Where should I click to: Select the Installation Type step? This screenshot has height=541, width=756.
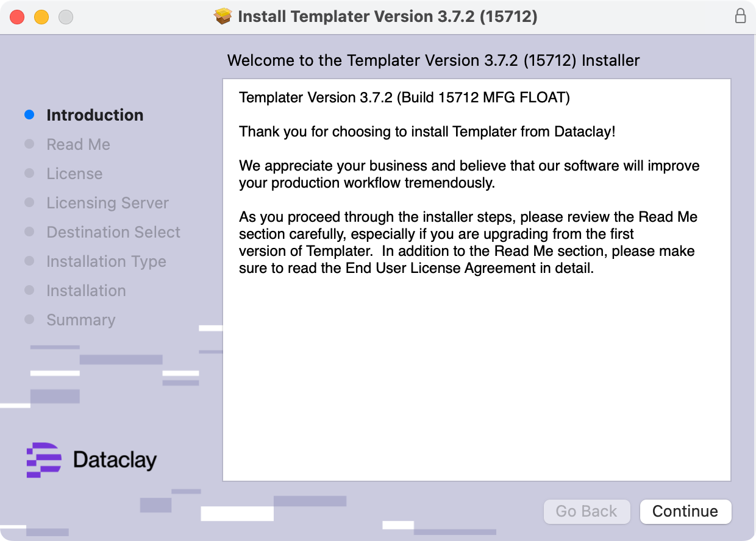pyautogui.click(x=106, y=261)
